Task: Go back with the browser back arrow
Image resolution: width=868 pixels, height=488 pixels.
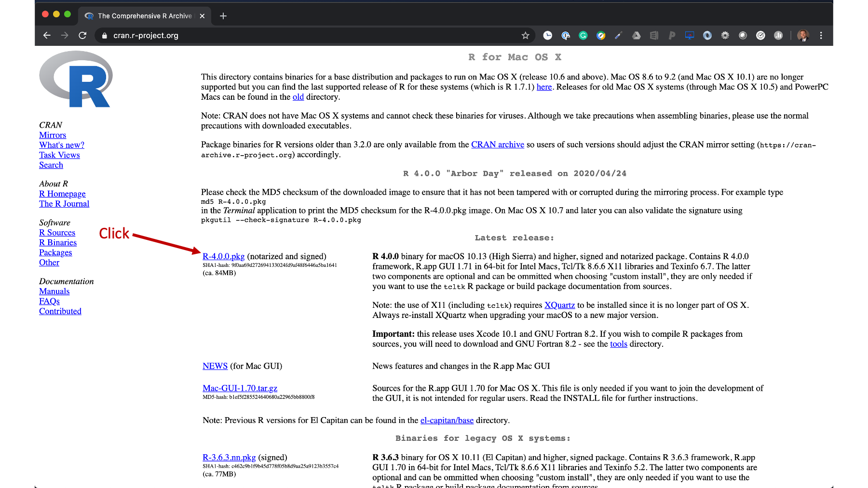Action: 47,35
